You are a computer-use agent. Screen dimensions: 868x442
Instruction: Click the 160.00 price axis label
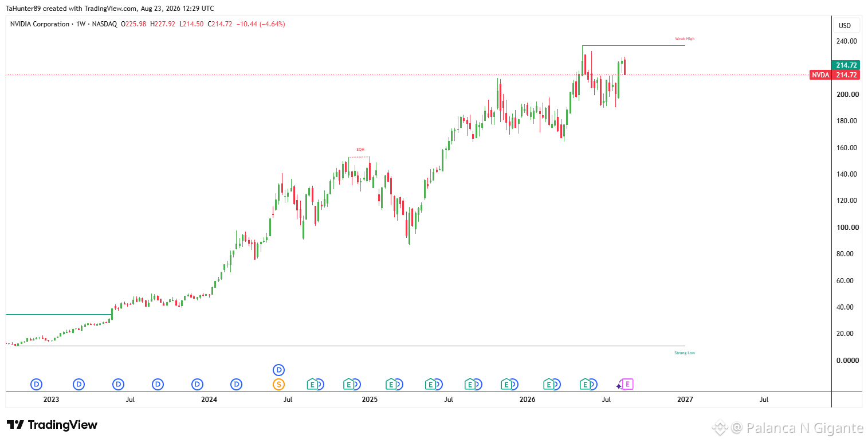point(846,148)
